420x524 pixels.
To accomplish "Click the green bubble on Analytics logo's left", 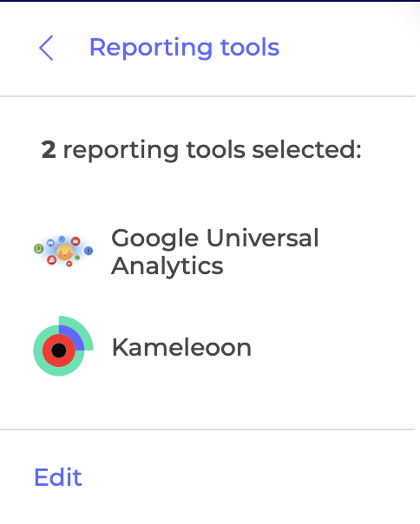I will pos(39,249).
